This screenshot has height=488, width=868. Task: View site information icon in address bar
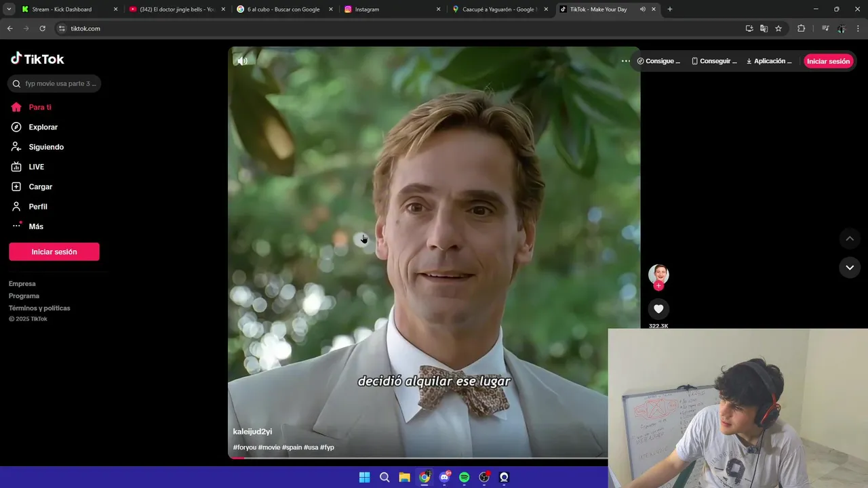(x=62, y=28)
